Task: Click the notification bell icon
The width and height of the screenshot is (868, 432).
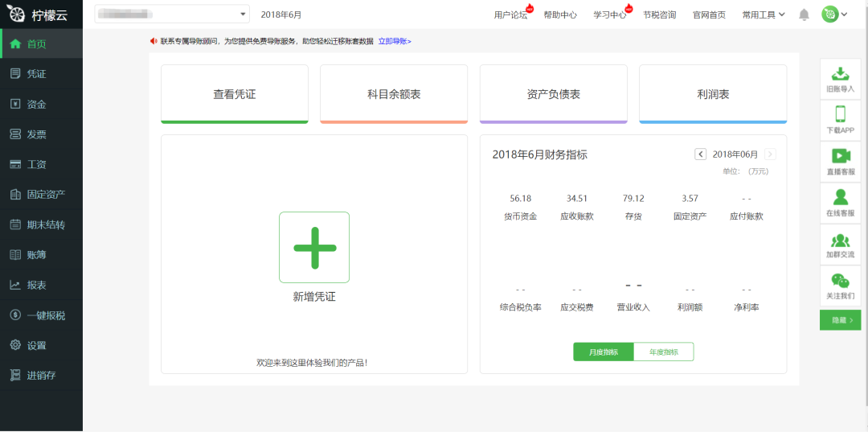Action: click(805, 15)
